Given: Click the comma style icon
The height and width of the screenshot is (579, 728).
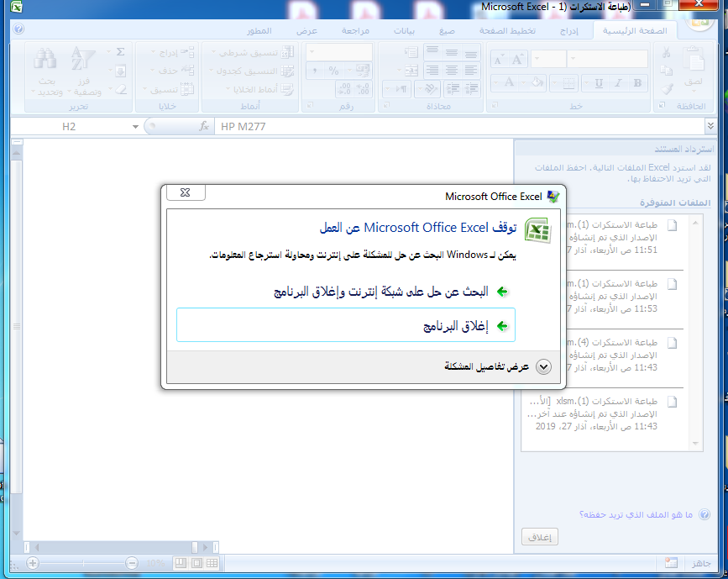Looking at the screenshot, I should tap(315, 71).
